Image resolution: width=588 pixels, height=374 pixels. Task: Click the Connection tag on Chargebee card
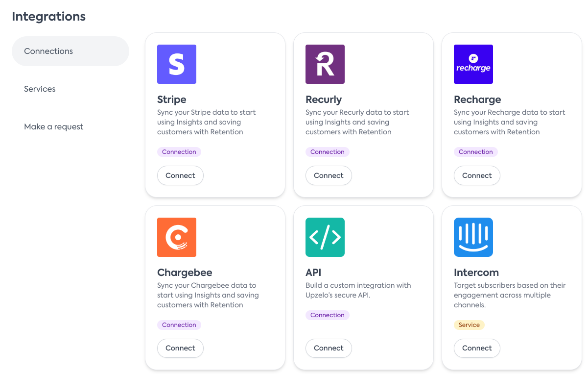[x=179, y=325]
